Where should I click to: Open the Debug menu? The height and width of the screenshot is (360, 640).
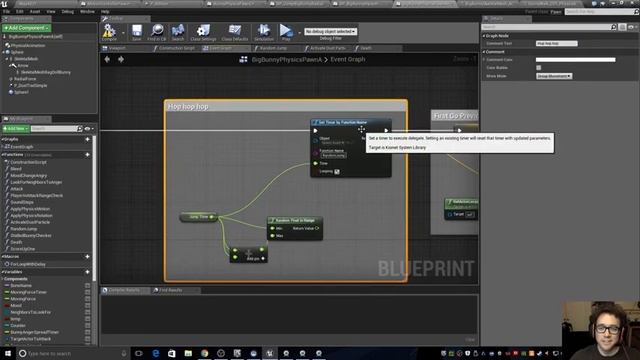(x=68, y=11)
